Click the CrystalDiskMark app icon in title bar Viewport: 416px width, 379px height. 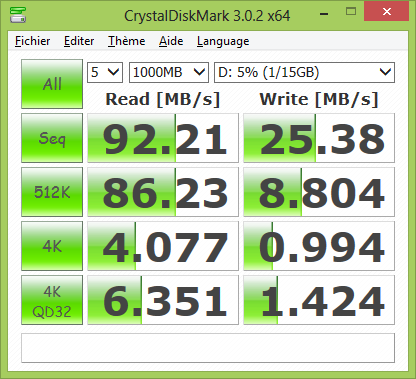(x=18, y=14)
